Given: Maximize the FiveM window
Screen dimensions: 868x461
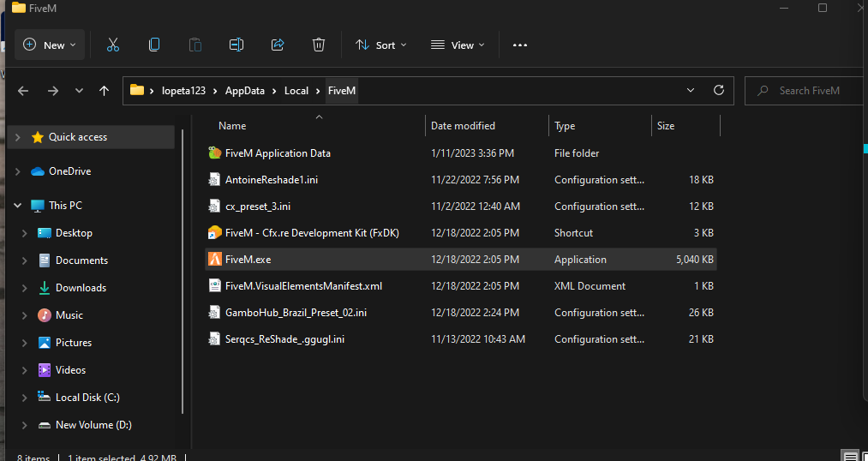Looking at the screenshot, I should click(823, 8).
